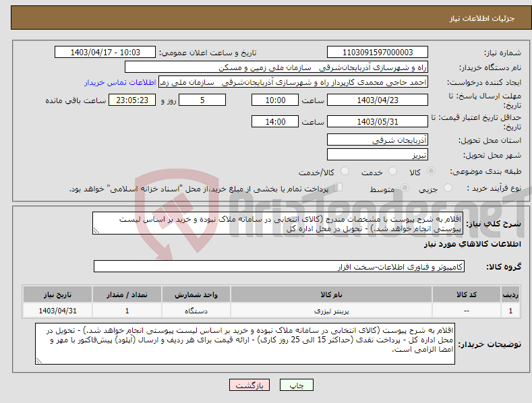Click the announcement date field 1403/04/17 - 10:03
532x403 pixels.
point(105,53)
